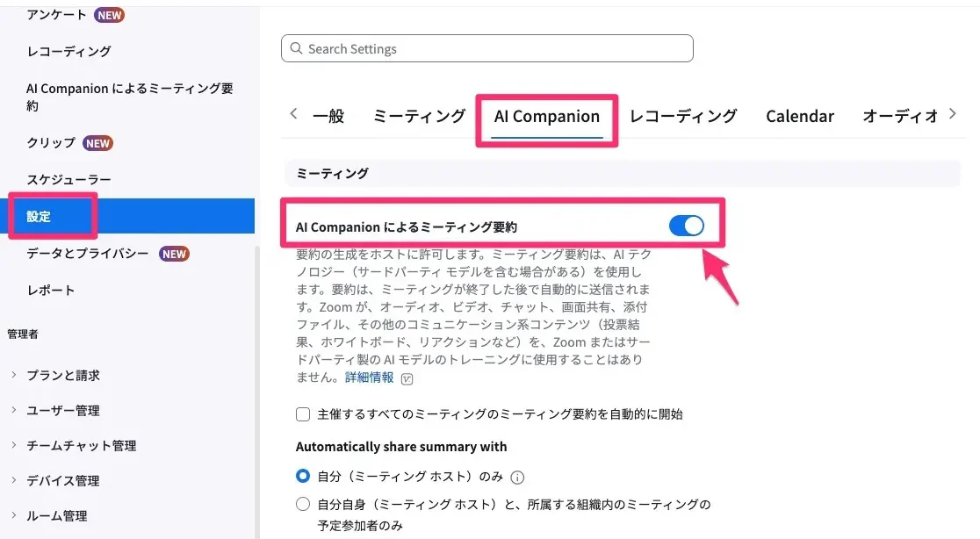
Task: Go to クリップ in the sidebar
Action: pyautogui.click(x=51, y=143)
